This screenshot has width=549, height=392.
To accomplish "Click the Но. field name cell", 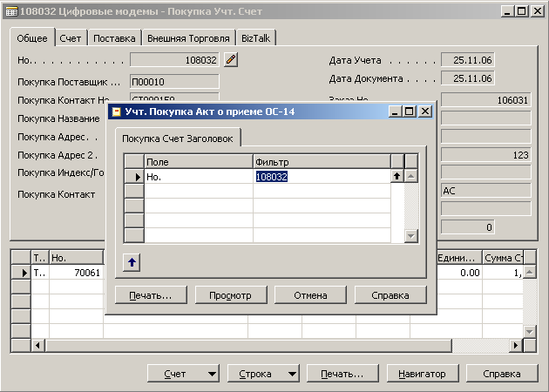I will [x=199, y=176].
